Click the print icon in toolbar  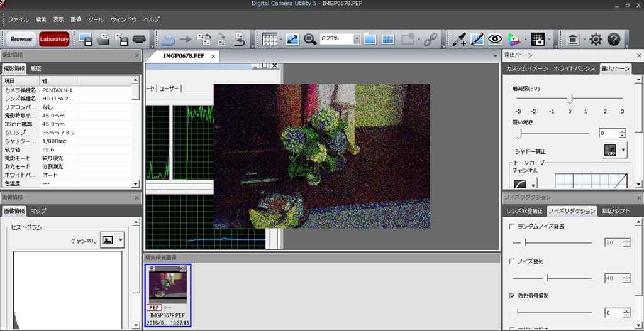coord(139,40)
